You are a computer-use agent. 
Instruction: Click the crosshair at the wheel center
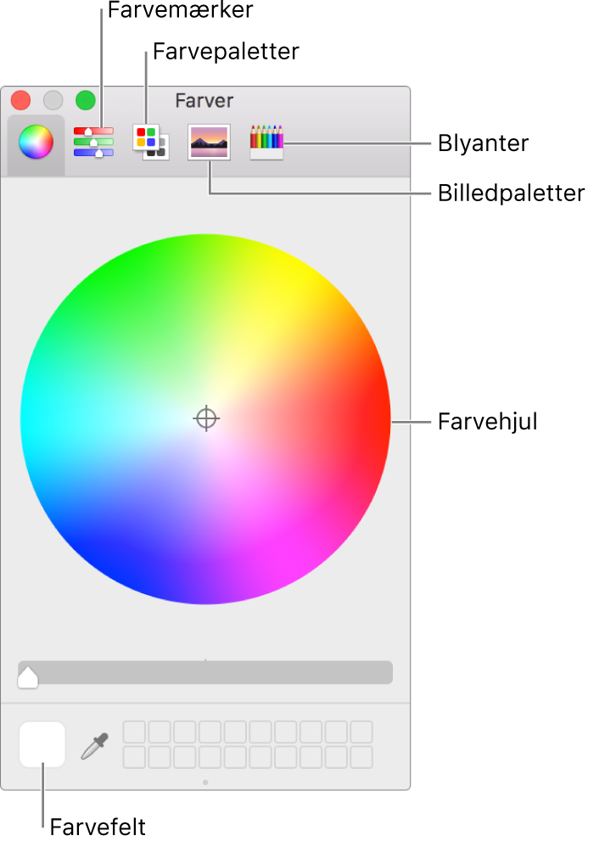pos(205,418)
